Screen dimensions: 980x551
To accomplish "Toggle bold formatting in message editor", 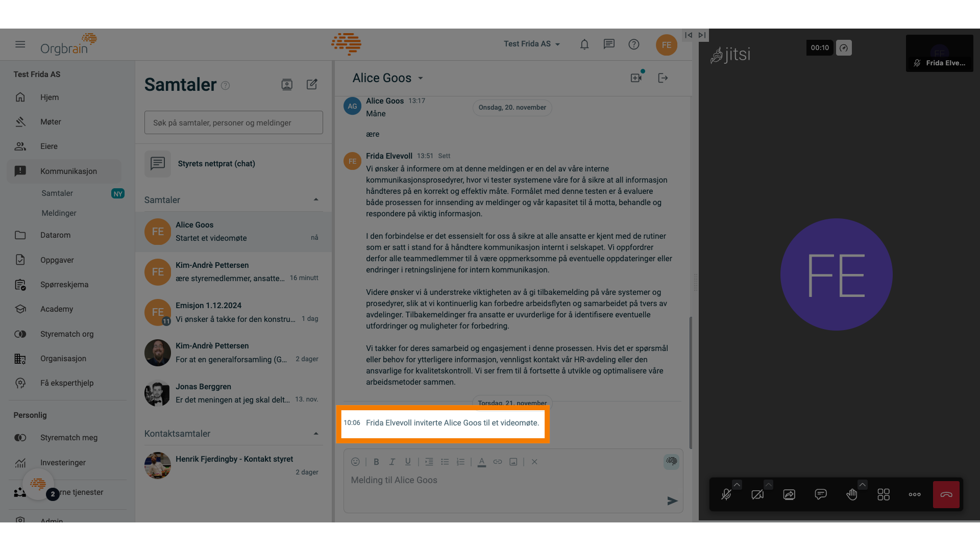I will [376, 462].
